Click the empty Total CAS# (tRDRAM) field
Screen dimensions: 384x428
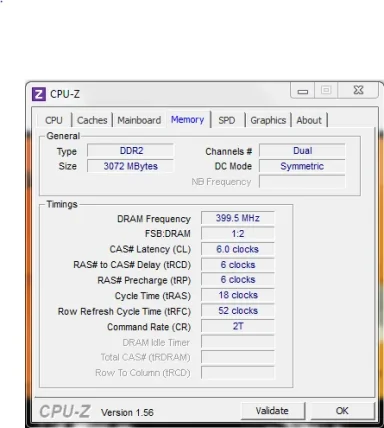[238, 357]
